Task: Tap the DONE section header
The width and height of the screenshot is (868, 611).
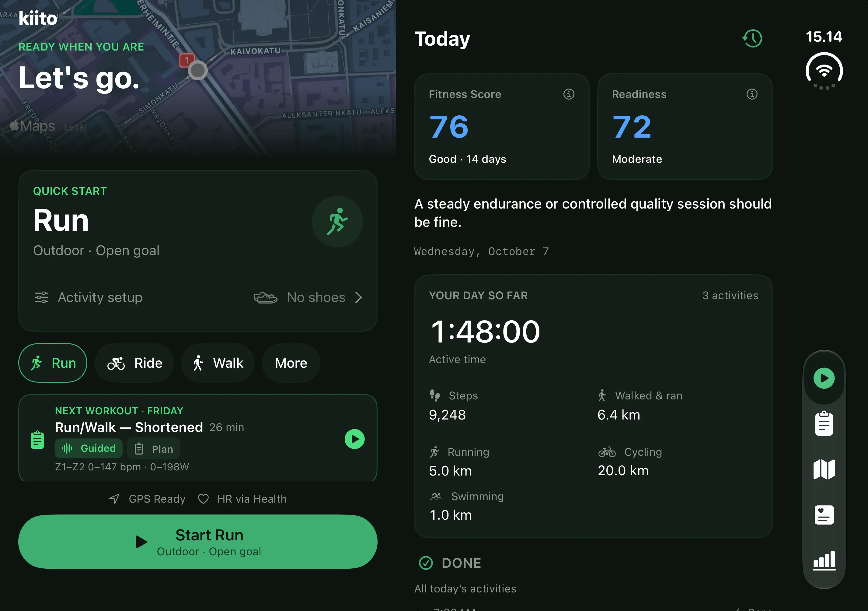Action: tap(450, 563)
